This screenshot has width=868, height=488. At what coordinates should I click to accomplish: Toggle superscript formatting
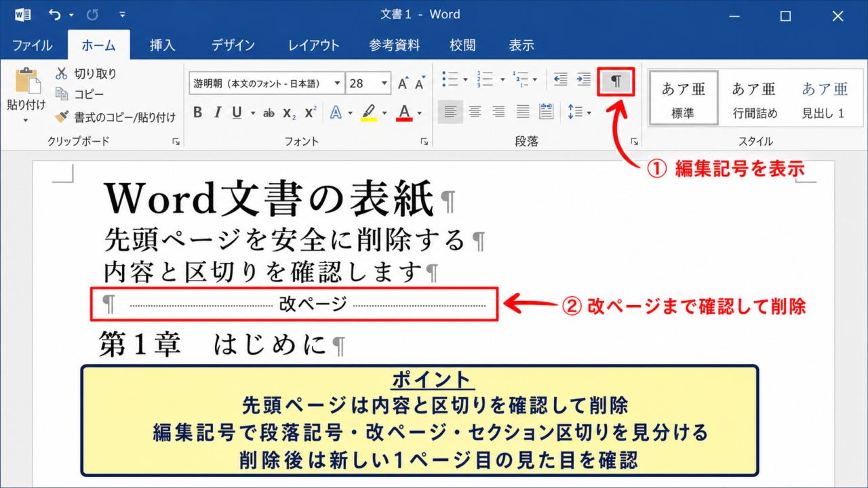point(311,113)
